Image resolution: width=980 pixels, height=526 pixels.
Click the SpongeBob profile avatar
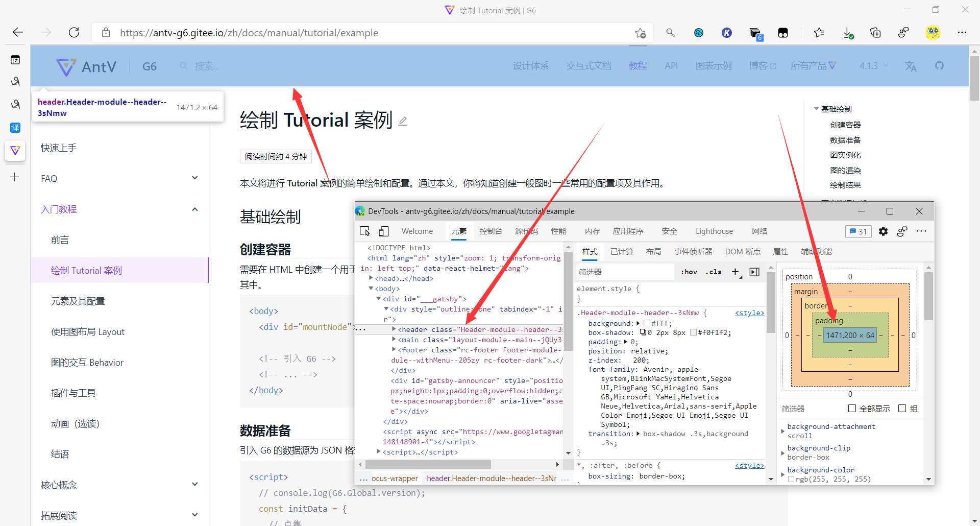933,33
